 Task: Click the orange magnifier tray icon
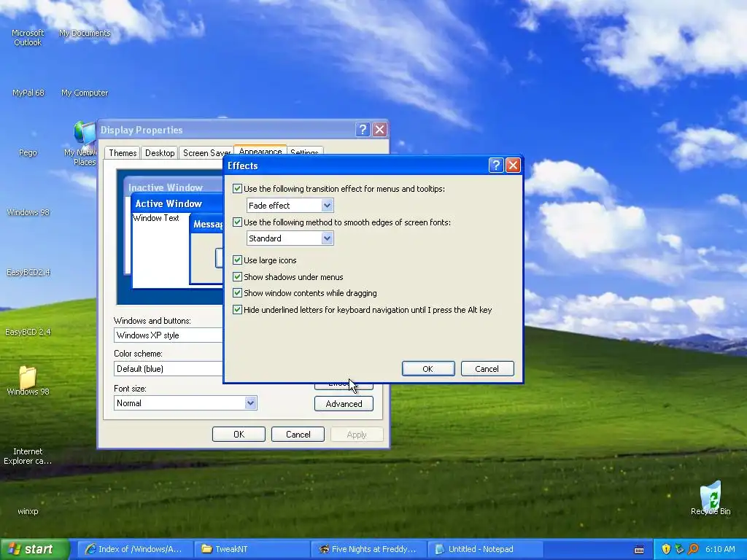pyautogui.click(x=693, y=549)
